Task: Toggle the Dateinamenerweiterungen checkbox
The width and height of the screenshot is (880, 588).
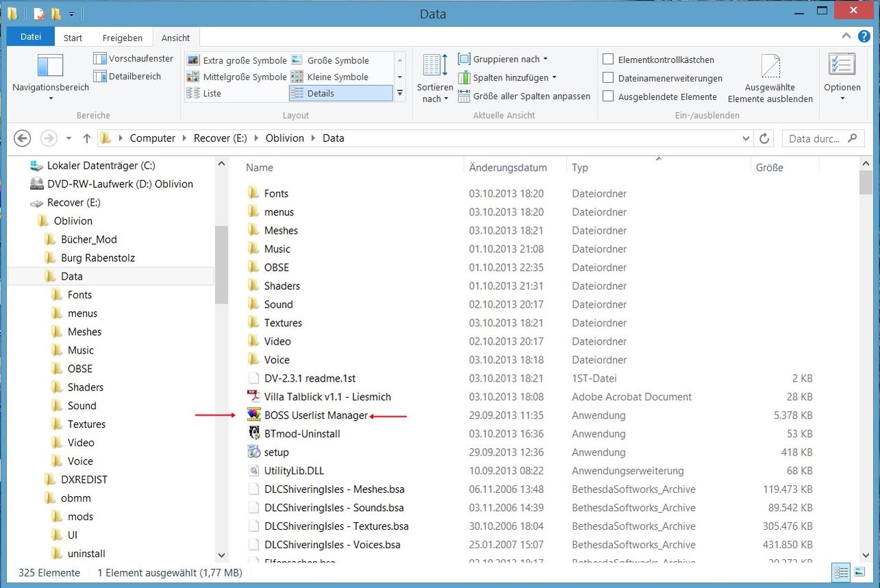Action: (x=608, y=78)
